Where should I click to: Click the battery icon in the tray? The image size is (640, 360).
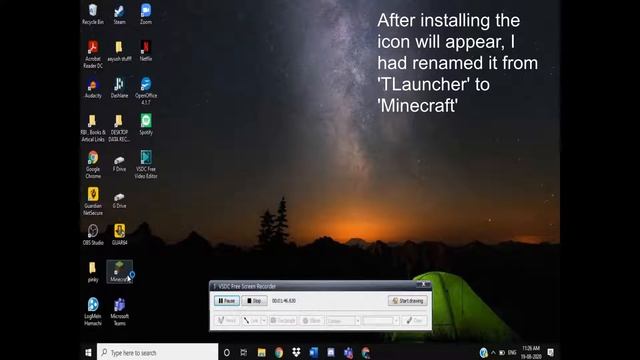coord(502,352)
